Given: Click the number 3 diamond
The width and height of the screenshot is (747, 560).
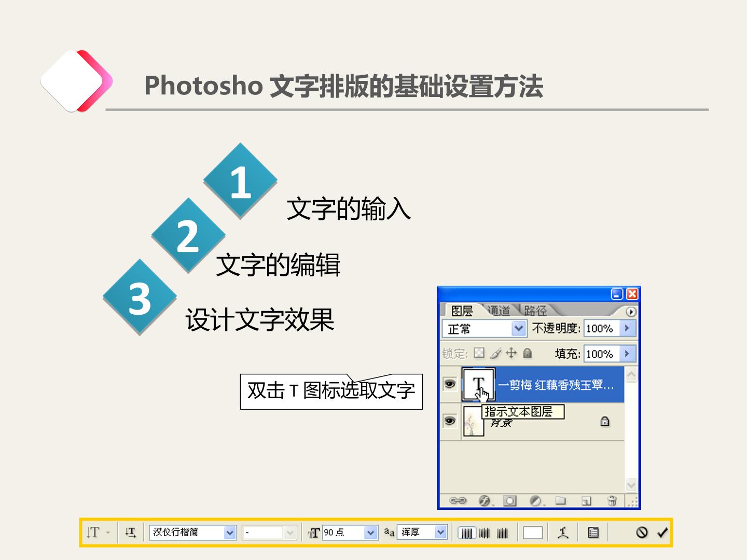Looking at the screenshot, I should click(x=140, y=298).
